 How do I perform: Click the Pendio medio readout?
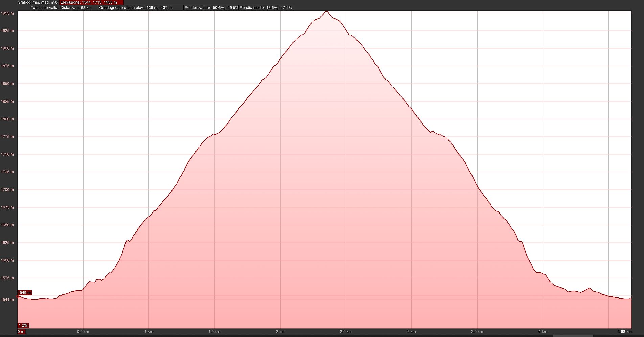pos(266,8)
